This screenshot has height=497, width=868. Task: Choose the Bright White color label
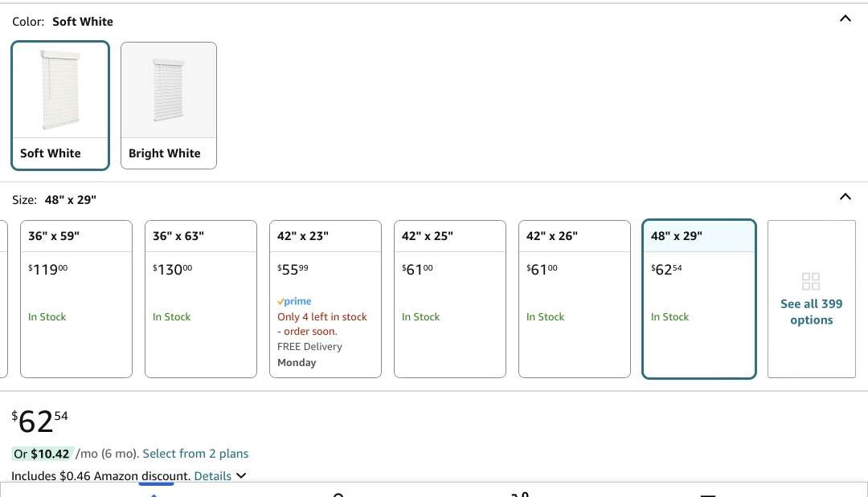pos(165,153)
